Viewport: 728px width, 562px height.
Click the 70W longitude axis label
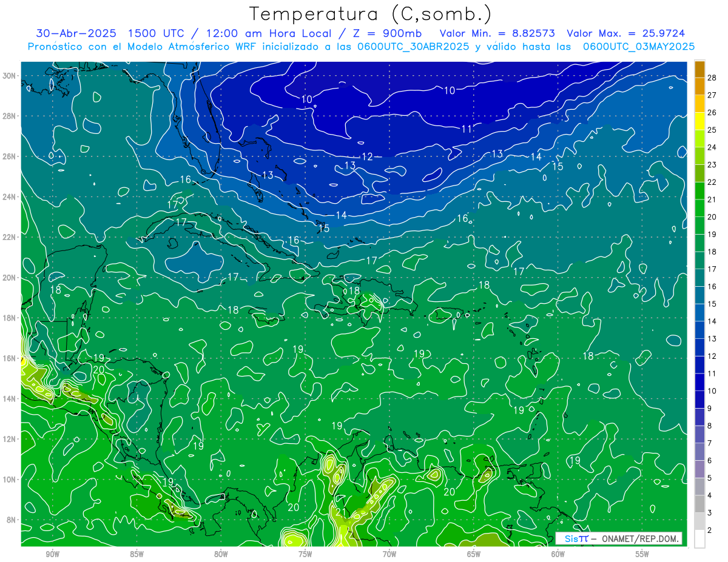[x=389, y=554]
